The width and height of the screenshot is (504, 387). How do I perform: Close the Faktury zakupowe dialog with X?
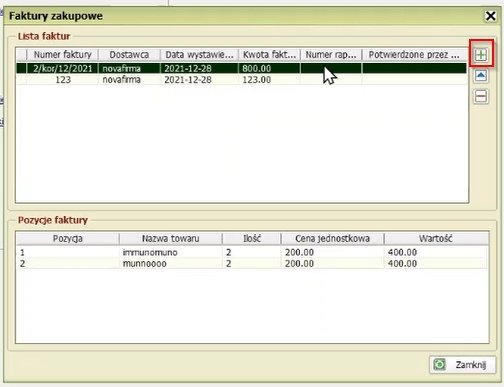(491, 16)
